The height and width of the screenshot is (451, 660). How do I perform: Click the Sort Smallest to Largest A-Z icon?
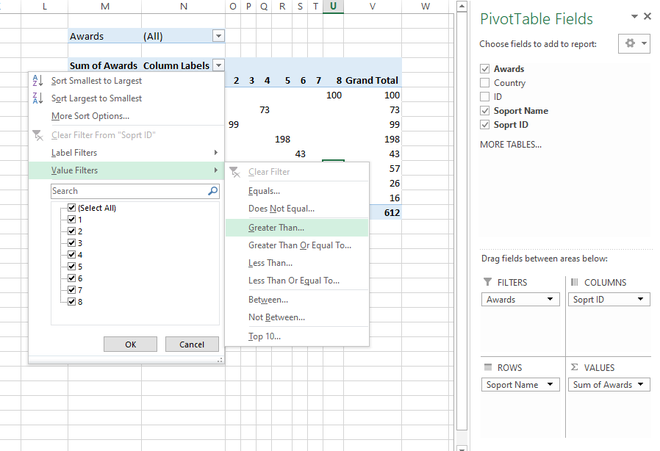click(37, 80)
